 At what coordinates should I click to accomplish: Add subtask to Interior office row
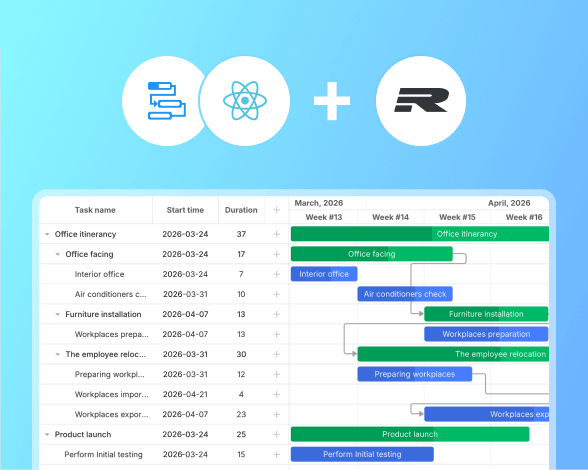click(x=276, y=274)
